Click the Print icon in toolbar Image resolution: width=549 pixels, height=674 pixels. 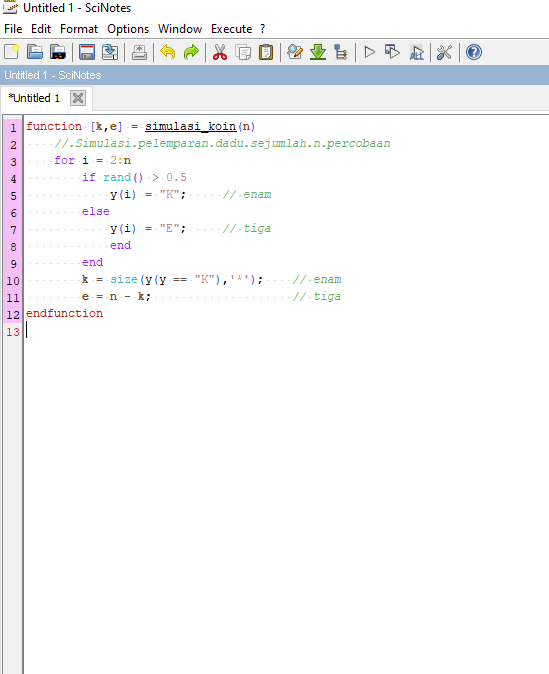point(139,52)
